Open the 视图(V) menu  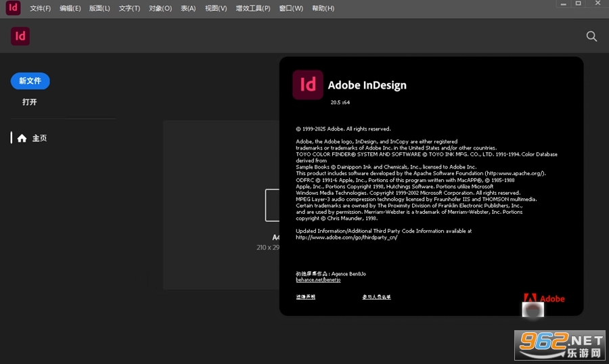(216, 8)
